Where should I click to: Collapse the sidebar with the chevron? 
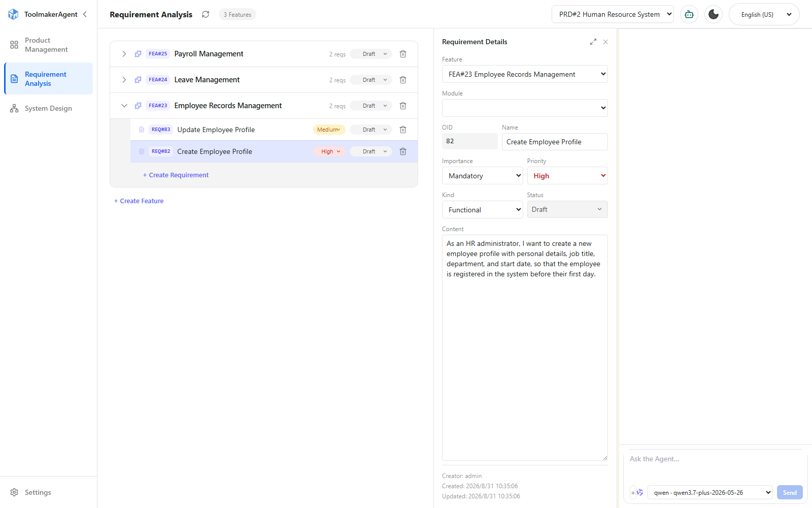click(x=85, y=14)
